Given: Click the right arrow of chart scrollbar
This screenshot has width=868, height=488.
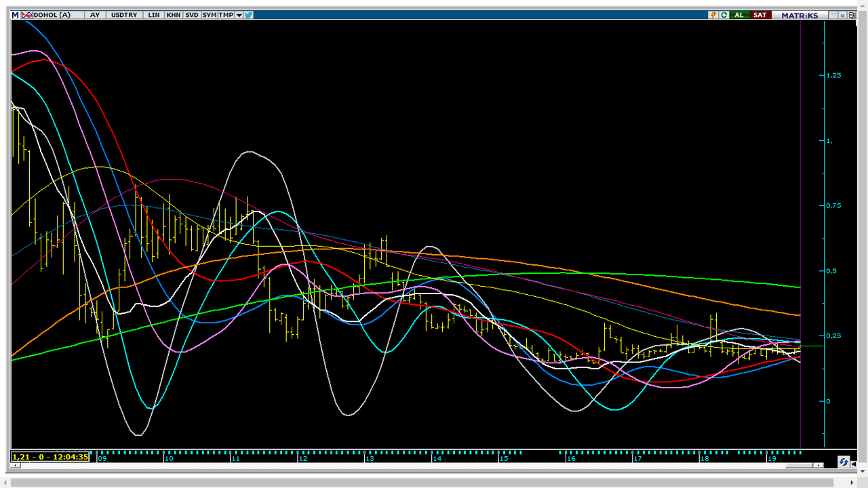Looking at the screenshot, I should [818, 465].
